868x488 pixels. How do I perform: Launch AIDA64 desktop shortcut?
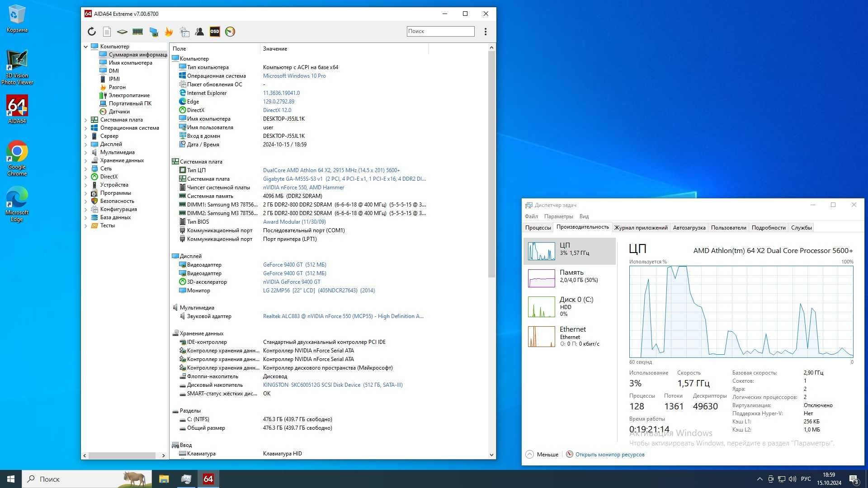17,109
